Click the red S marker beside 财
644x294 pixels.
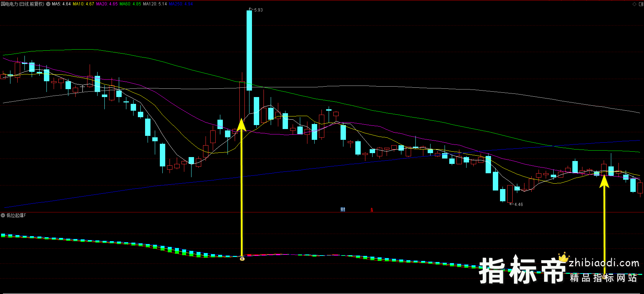(372, 210)
